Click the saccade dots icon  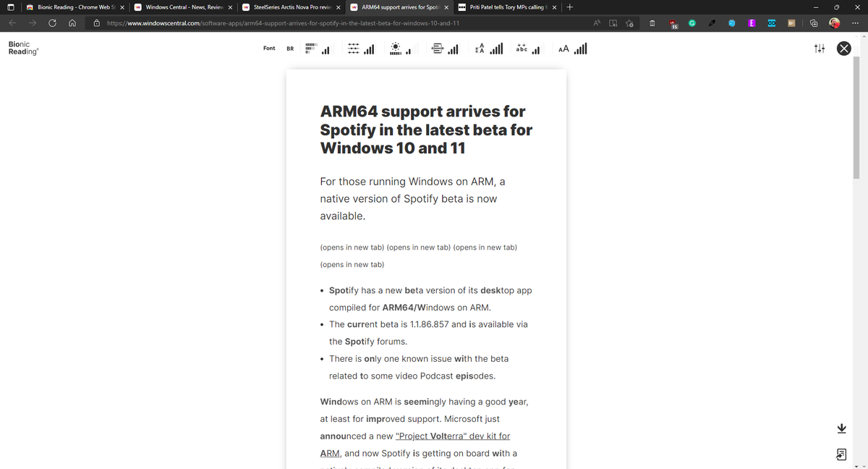coord(353,48)
